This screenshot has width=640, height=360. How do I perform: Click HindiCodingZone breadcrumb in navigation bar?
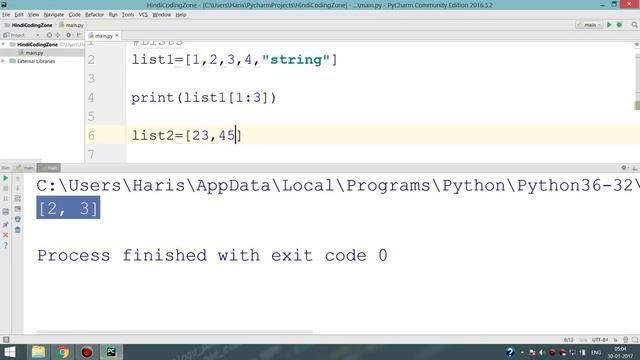coord(29,25)
